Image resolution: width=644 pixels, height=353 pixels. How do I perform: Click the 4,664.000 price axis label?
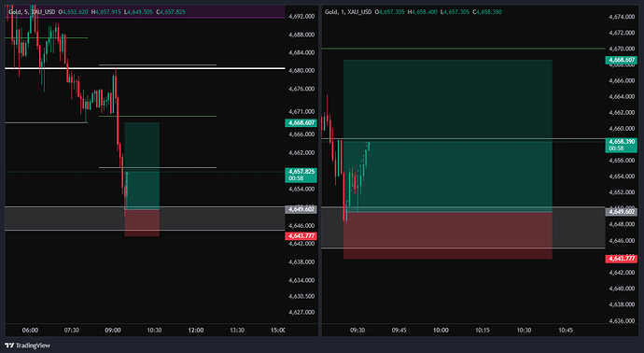(622, 96)
